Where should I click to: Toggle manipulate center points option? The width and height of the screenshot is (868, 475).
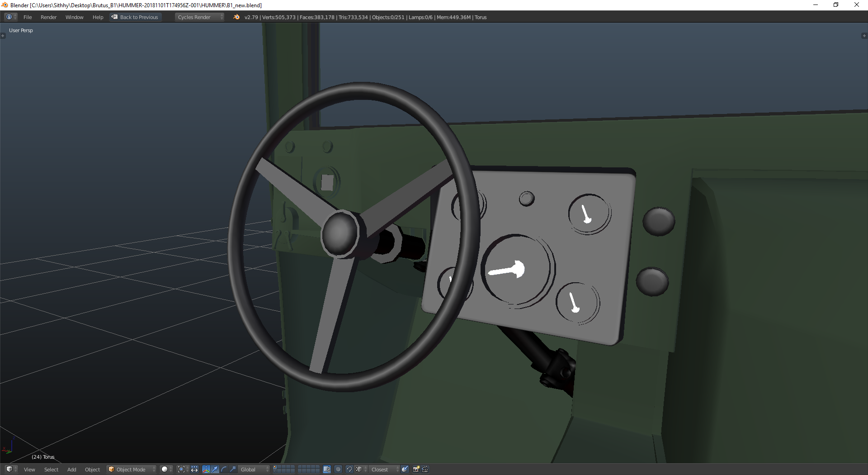click(x=194, y=469)
